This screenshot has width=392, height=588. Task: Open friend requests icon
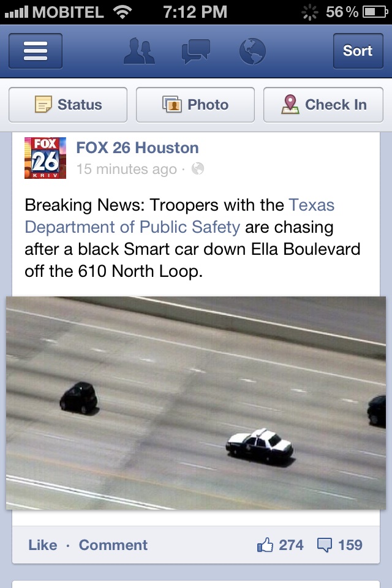[x=139, y=51]
